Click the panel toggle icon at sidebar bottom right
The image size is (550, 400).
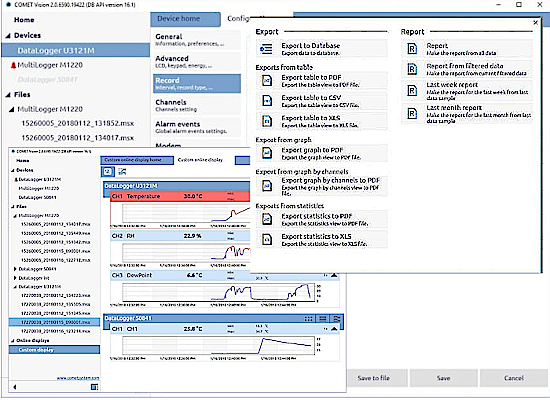(94, 387)
